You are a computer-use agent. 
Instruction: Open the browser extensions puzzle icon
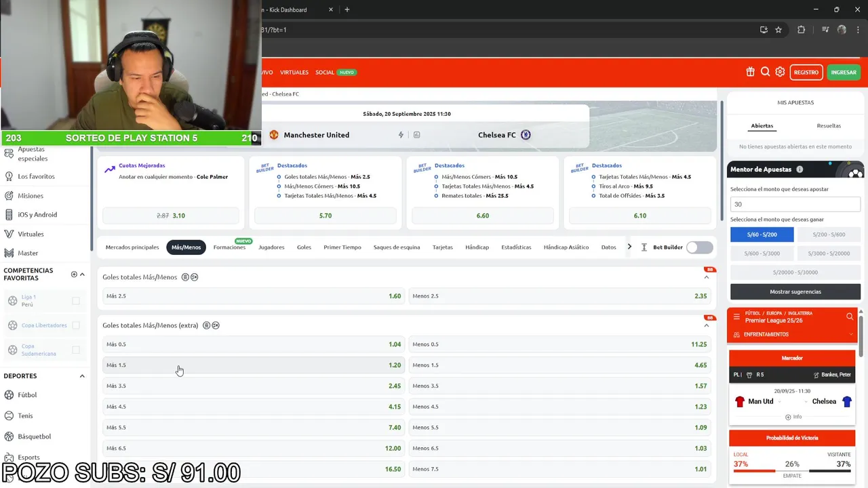coord(801,30)
